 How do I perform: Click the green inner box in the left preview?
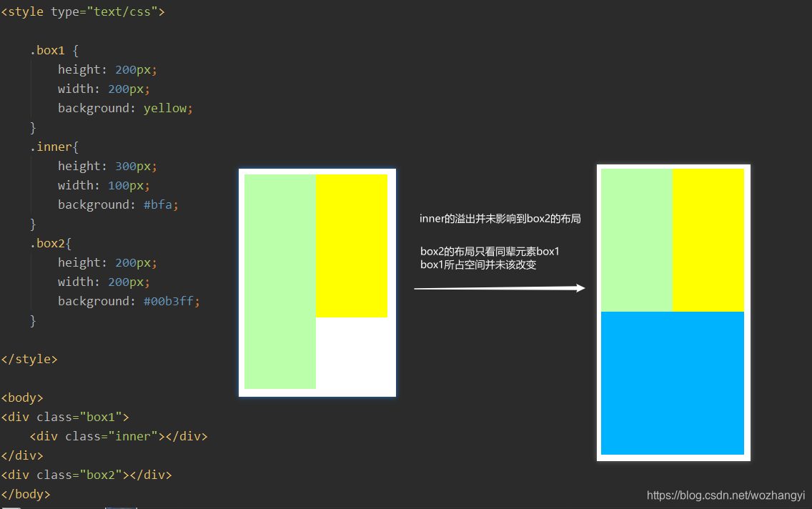pos(280,281)
